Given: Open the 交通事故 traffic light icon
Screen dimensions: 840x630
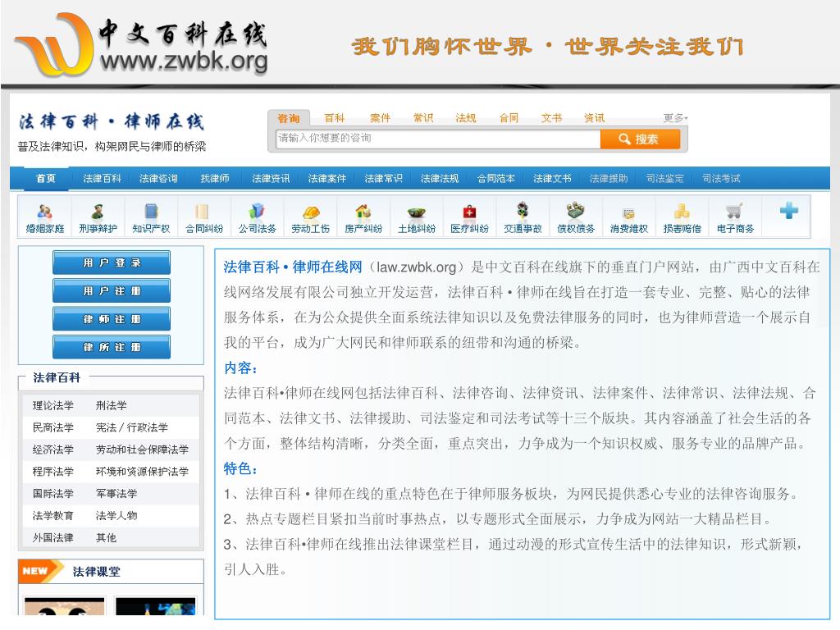Looking at the screenshot, I should [x=523, y=210].
